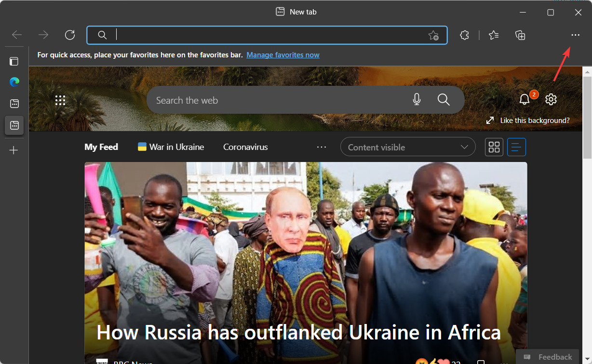Switch to list layout view icon
This screenshot has height=364, width=592.
coord(516,147)
